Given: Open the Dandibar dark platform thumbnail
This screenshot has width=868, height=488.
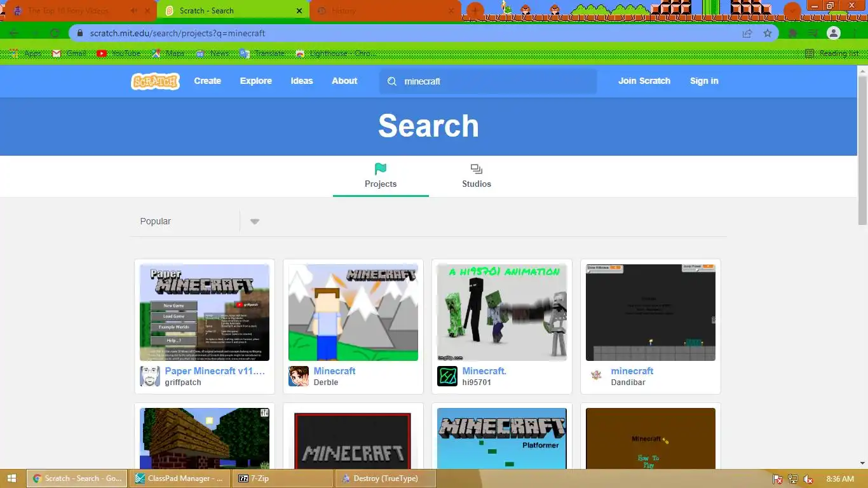Looking at the screenshot, I should pyautogui.click(x=651, y=313).
